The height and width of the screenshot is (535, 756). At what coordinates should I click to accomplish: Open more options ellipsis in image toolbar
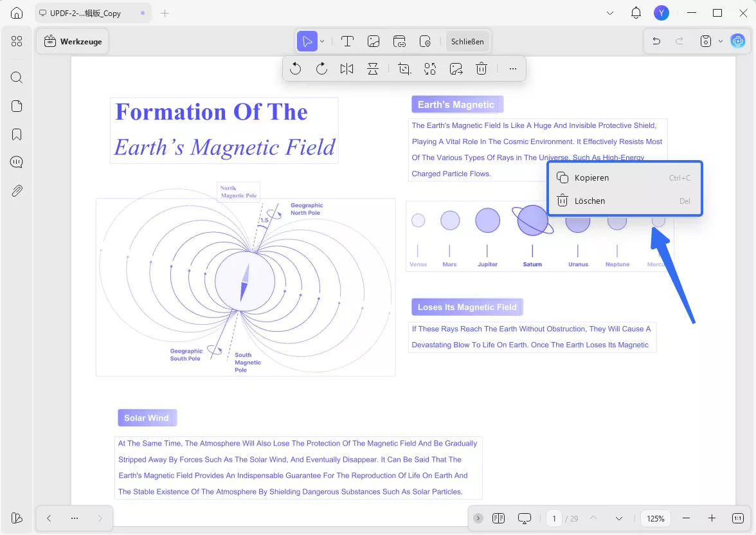(512, 69)
